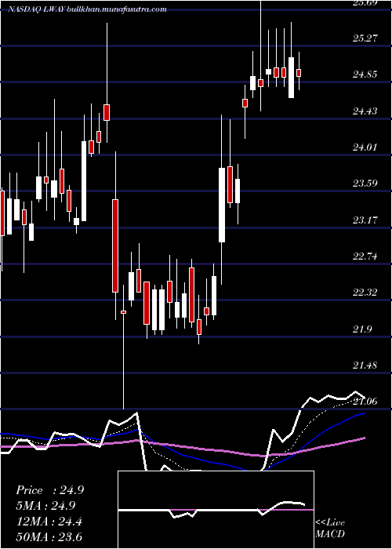Image resolution: width=392 pixels, height=549 pixels.
Task: Select the 24.43 price axis label
Action: (365, 111)
